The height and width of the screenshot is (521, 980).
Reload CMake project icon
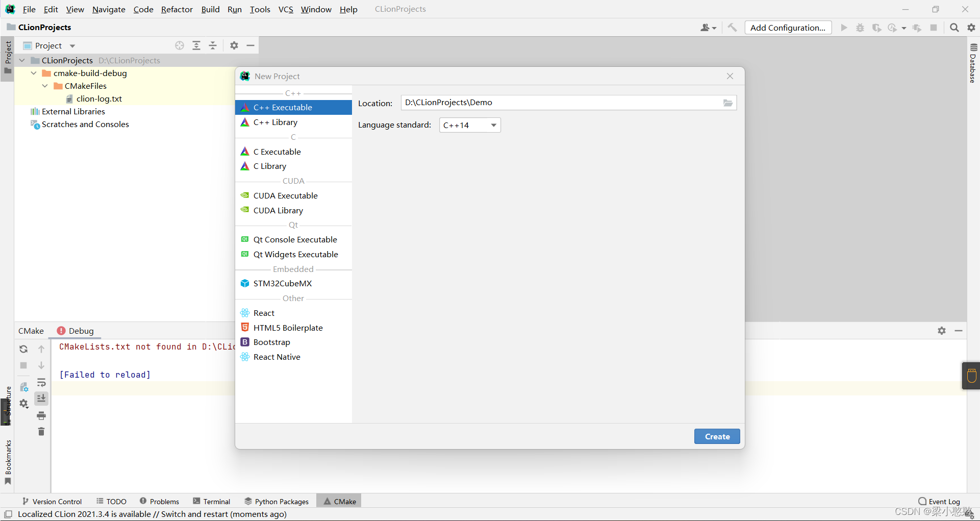pyautogui.click(x=23, y=349)
